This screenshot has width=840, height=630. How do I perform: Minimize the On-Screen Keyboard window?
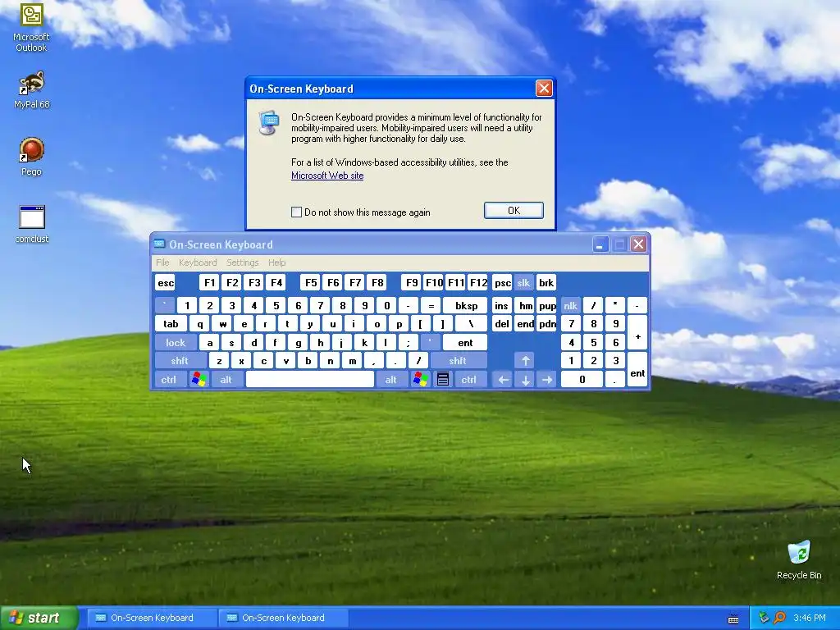[x=600, y=244]
